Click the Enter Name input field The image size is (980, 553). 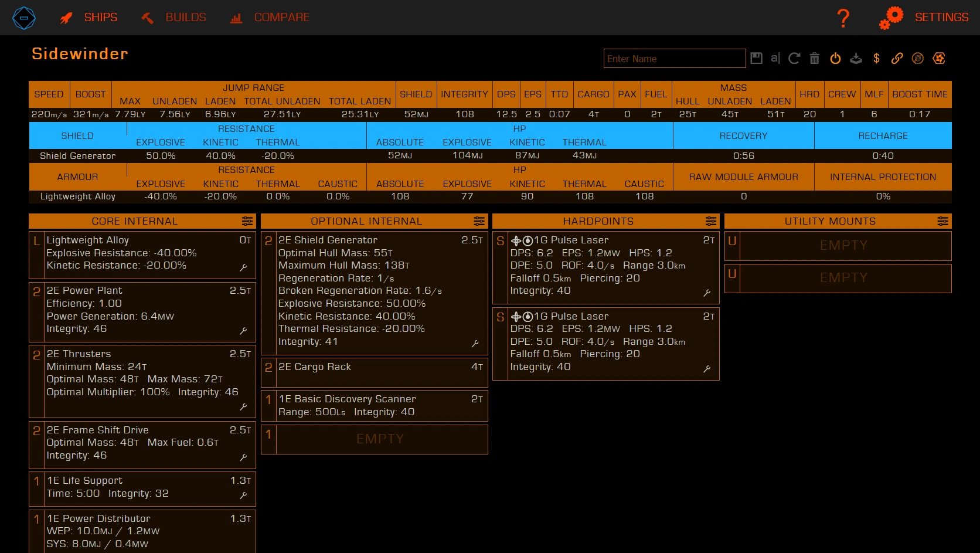[674, 59]
